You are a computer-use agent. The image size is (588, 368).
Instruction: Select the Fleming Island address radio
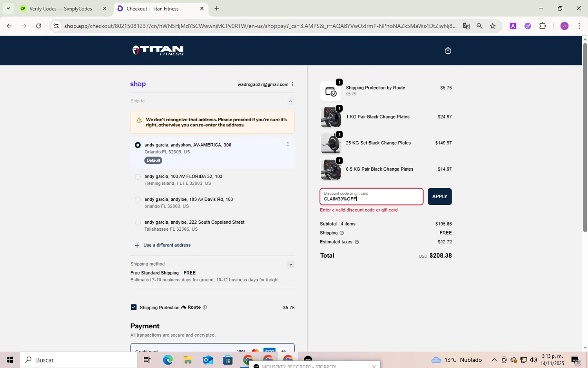tap(138, 177)
